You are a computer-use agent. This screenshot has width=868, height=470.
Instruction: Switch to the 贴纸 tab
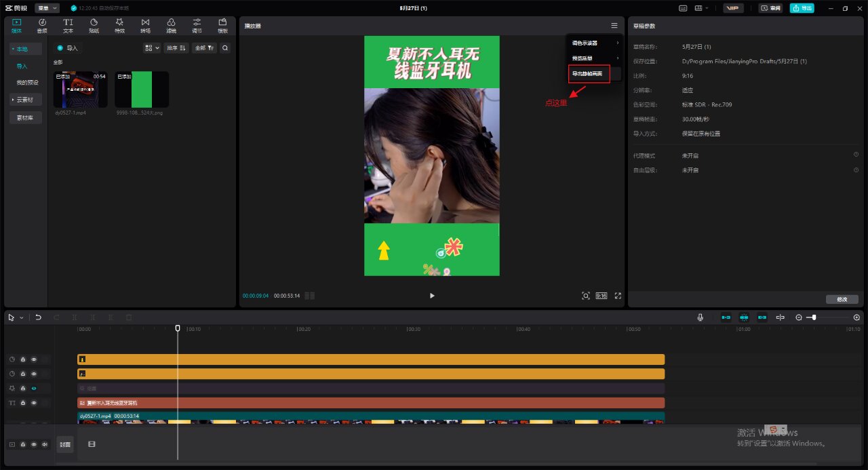94,26
